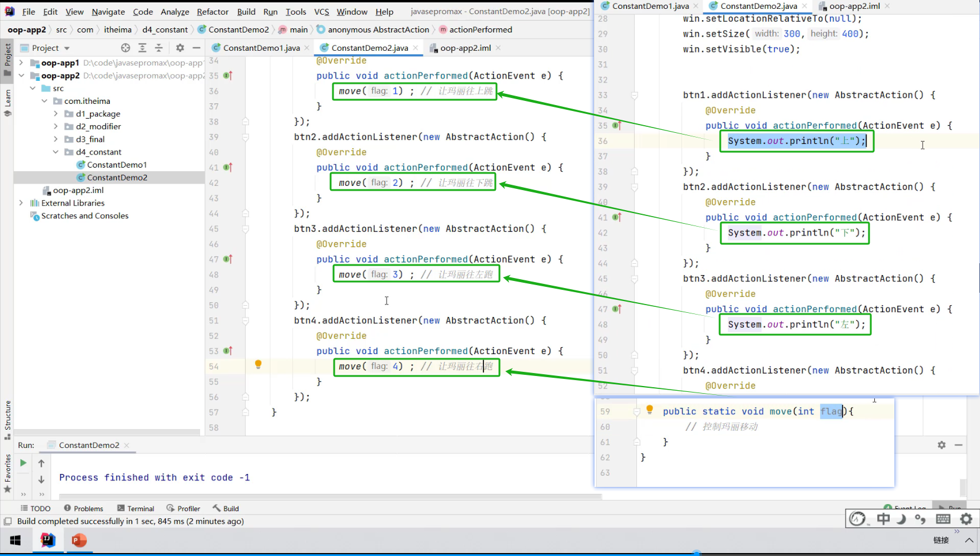Click the override gutter icon on line 41 in left editor
Viewport: 980px width, 556px height.
point(227,168)
